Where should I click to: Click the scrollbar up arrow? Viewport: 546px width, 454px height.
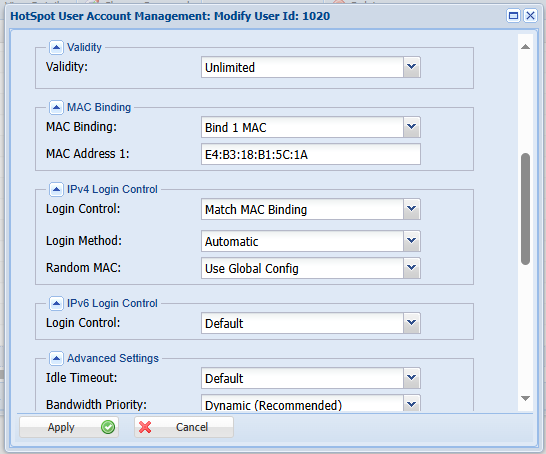pyautogui.click(x=525, y=47)
